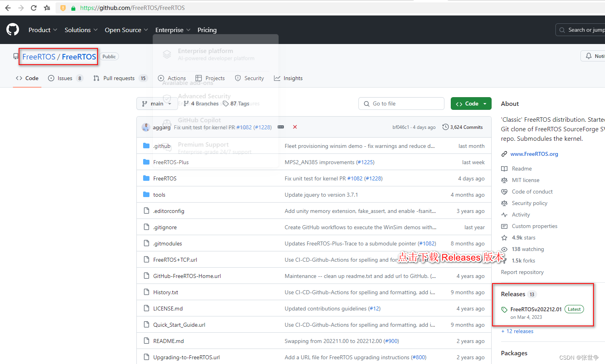Viewport: 605px width, 364px height.
Task: Switch to the Actions tab
Action: 172,78
